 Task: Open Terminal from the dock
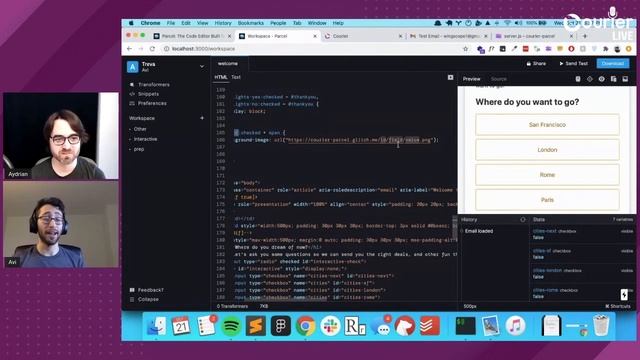pos(465,326)
